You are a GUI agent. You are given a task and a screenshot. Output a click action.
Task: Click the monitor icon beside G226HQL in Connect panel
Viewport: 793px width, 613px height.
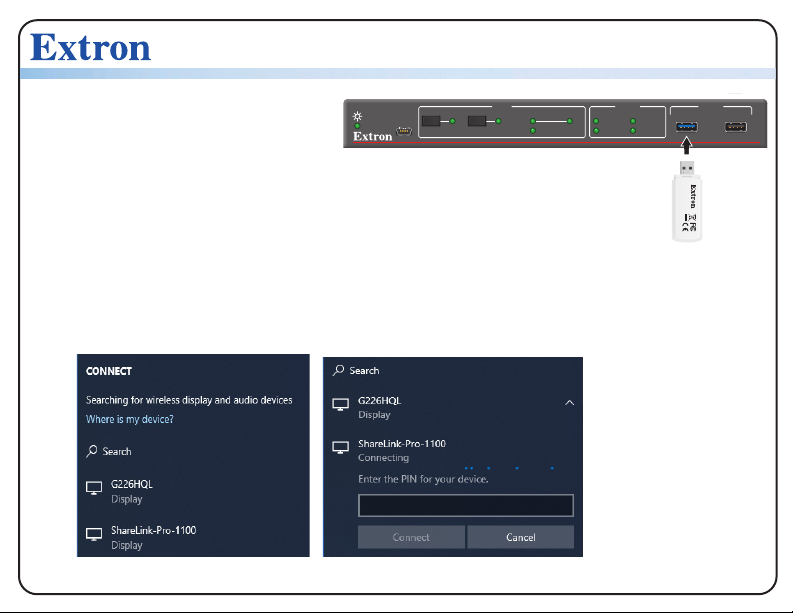click(94, 488)
